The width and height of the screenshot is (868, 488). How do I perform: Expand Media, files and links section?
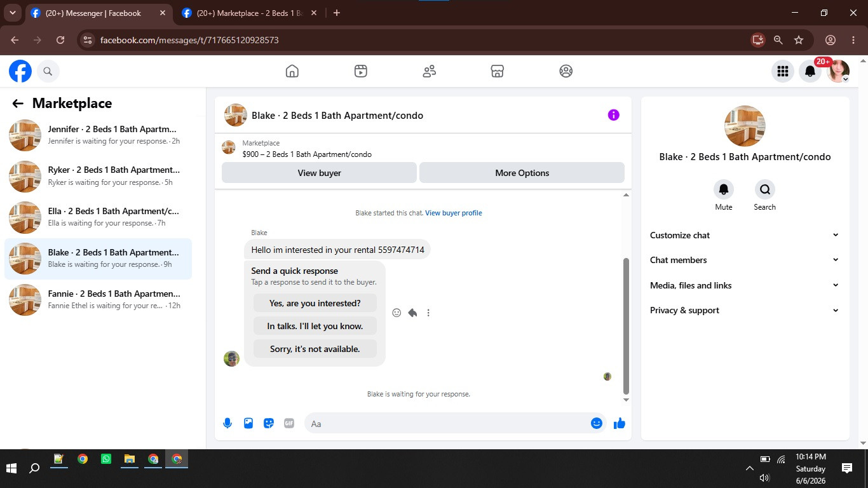(745, 285)
